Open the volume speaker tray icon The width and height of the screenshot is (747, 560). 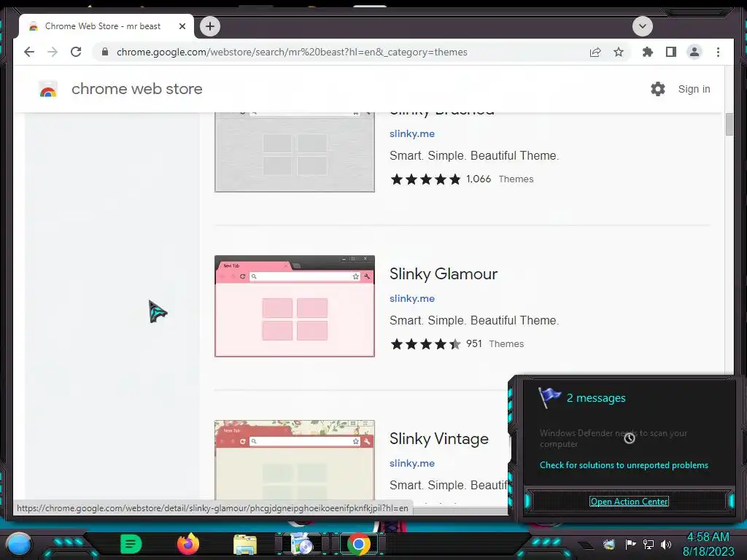(666, 544)
